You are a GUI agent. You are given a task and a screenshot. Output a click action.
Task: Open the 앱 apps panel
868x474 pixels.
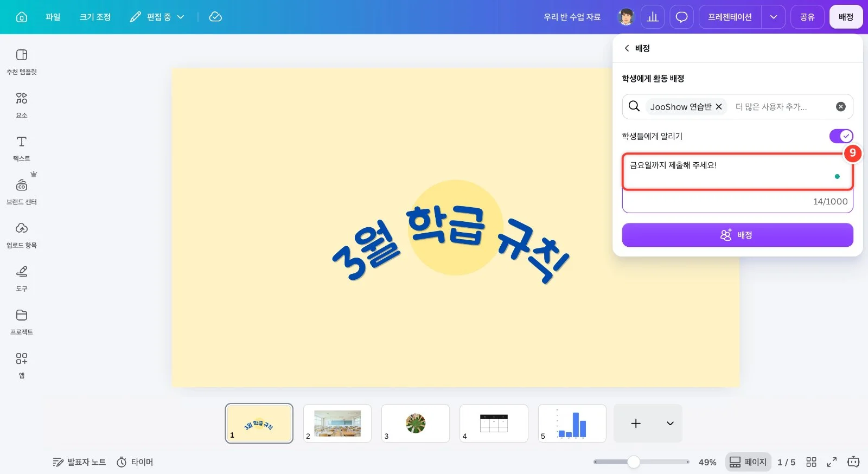(x=22, y=366)
